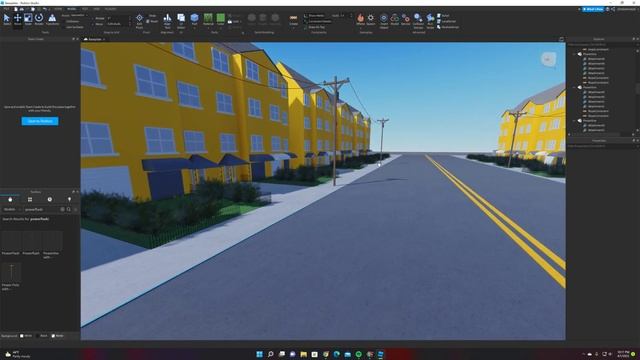Switch to the Home ribbon tab
This screenshot has width=640, height=360.
(x=58, y=9)
